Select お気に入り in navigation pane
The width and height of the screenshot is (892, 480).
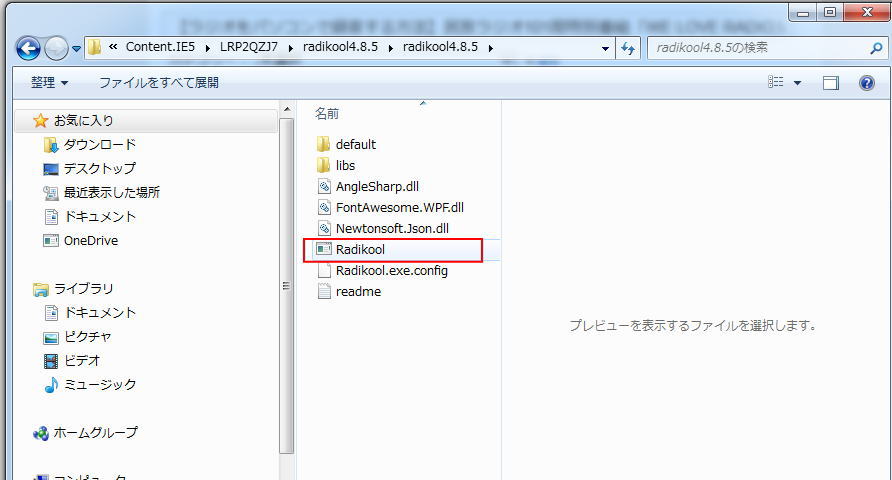pyautogui.click(x=84, y=121)
